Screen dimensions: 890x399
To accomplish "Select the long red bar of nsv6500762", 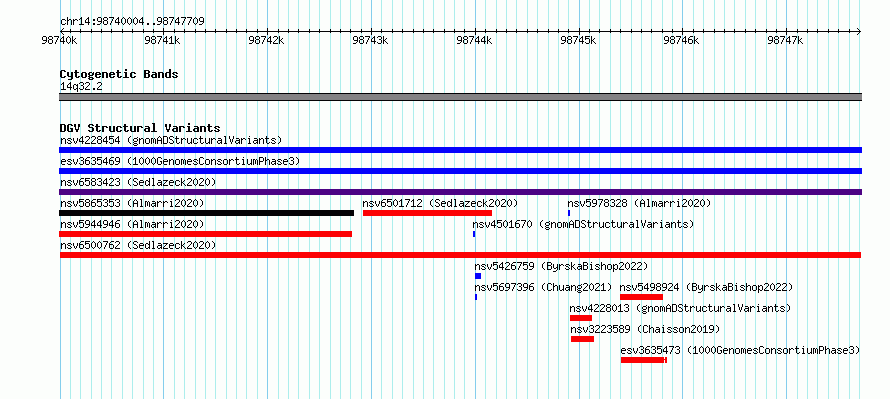I will coord(460,255).
